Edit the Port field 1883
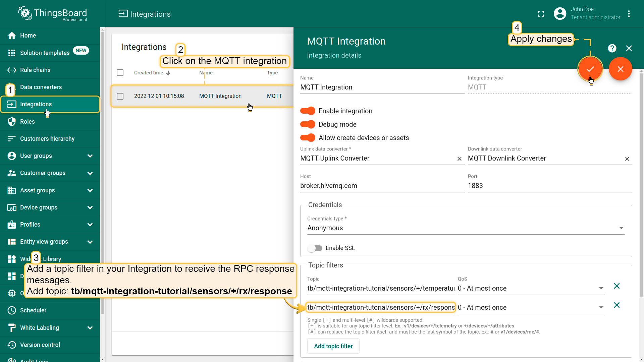This screenshot has width=644, height=362. pos(550,186)
